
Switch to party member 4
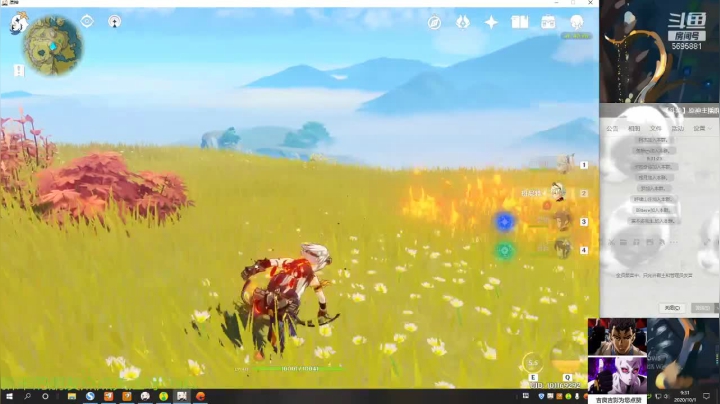coord(562,250)
